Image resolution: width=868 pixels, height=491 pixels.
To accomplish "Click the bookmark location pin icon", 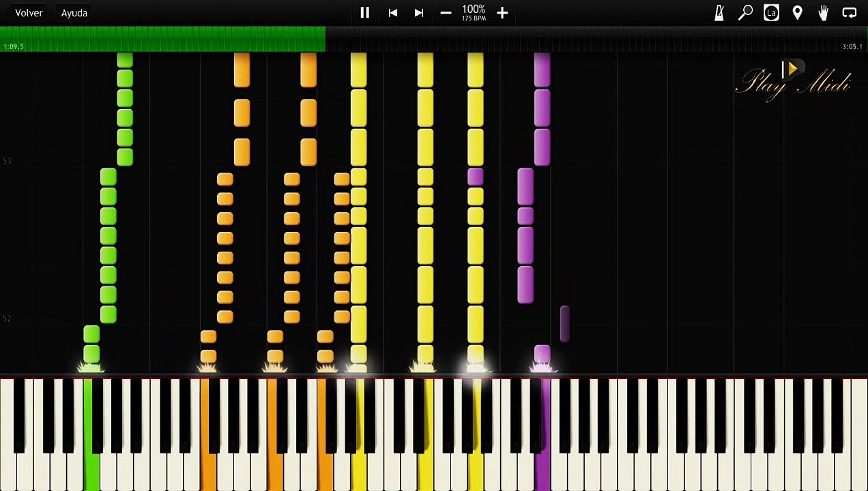I will 797,12.
